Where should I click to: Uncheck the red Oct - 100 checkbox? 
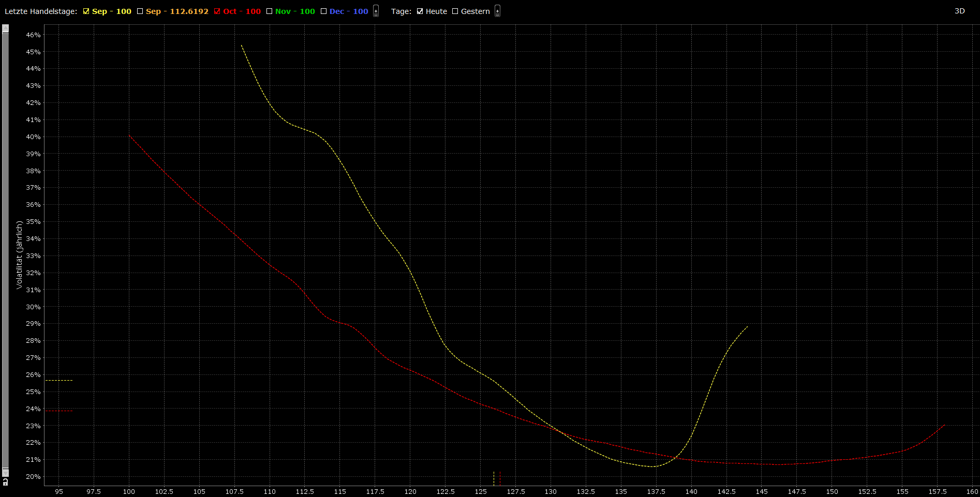coord(217,11)
